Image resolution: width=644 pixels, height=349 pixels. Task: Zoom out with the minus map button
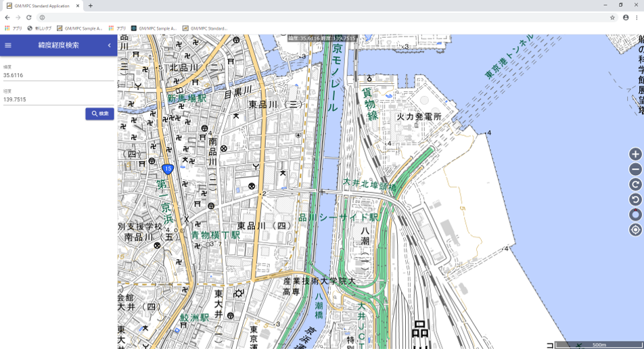click(635, 169)
